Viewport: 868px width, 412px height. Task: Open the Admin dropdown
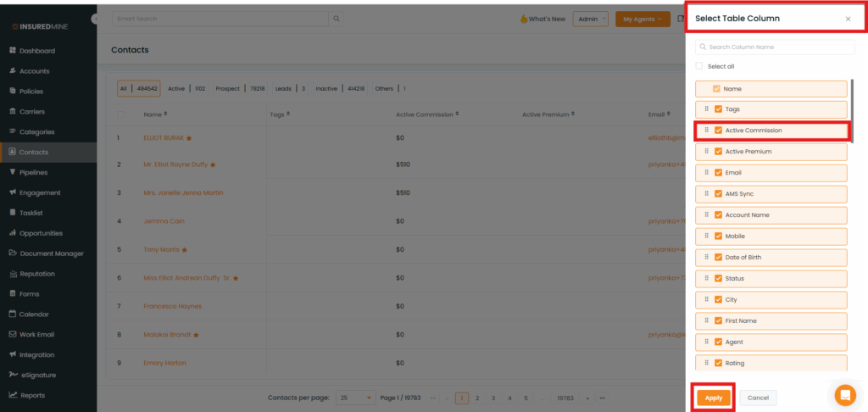coord(590,19)
